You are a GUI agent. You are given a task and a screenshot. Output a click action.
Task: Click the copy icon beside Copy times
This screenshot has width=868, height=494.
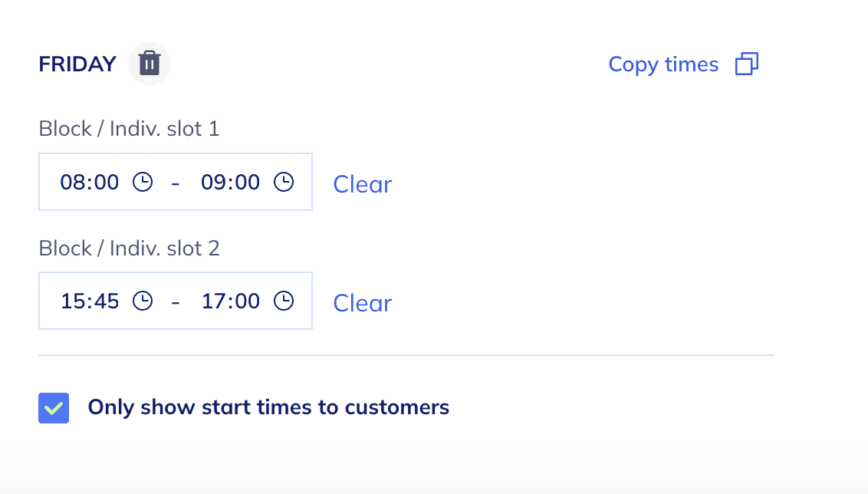[746, 64]
